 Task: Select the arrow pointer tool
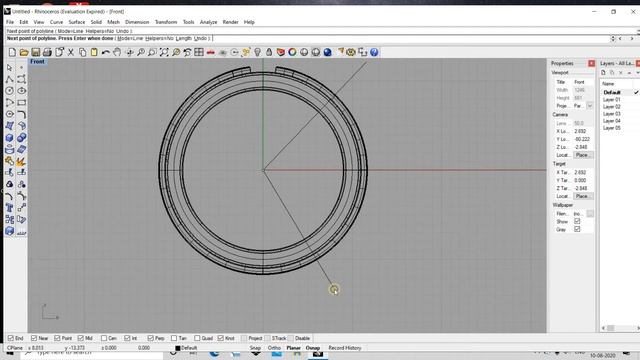coord(10,68)
